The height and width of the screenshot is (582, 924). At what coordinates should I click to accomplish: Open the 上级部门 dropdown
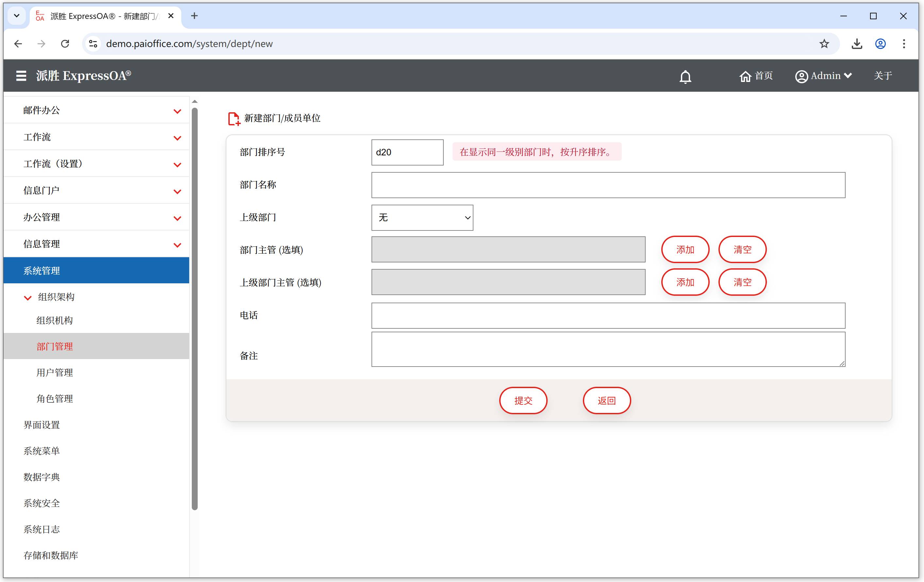[x=422, y=217]
